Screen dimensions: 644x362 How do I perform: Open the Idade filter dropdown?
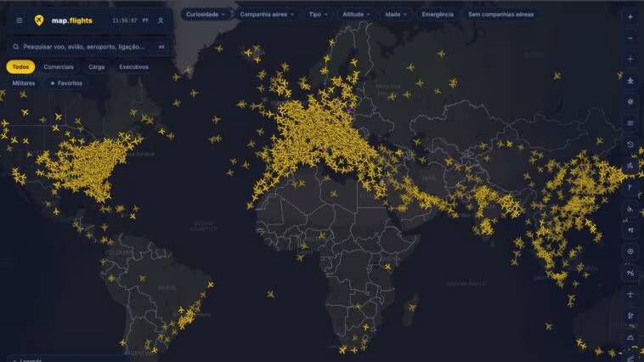click(x=396, y=14)
